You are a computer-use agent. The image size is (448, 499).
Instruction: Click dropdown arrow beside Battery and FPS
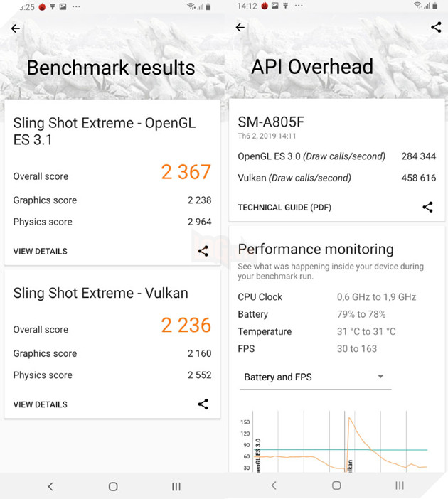click(380, 377)
